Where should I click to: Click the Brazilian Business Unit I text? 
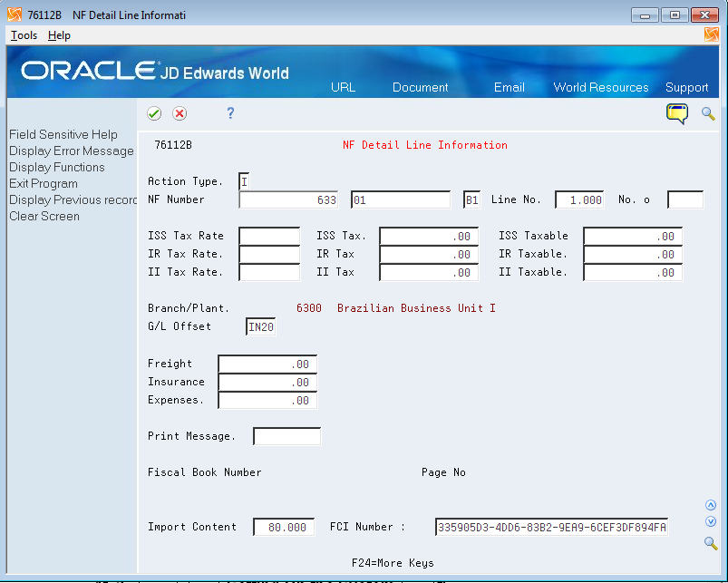pyautogui.click(x=416, y=308)
